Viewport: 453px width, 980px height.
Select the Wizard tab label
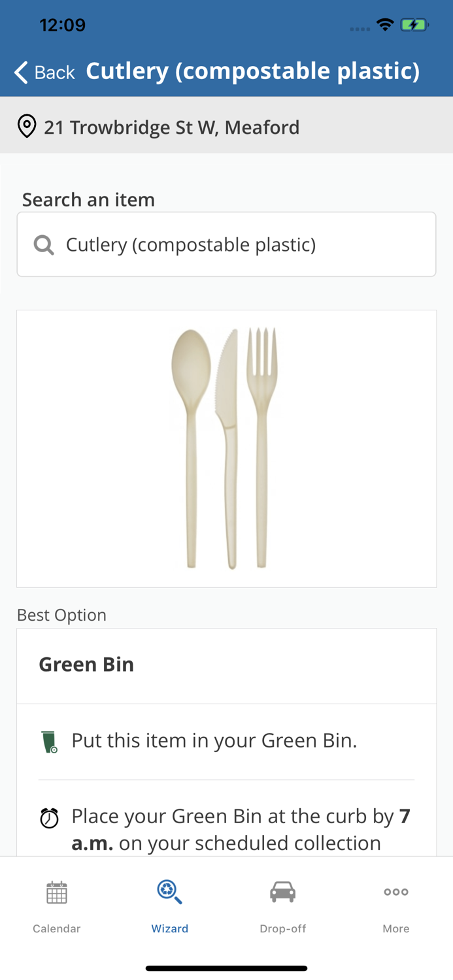169,928
